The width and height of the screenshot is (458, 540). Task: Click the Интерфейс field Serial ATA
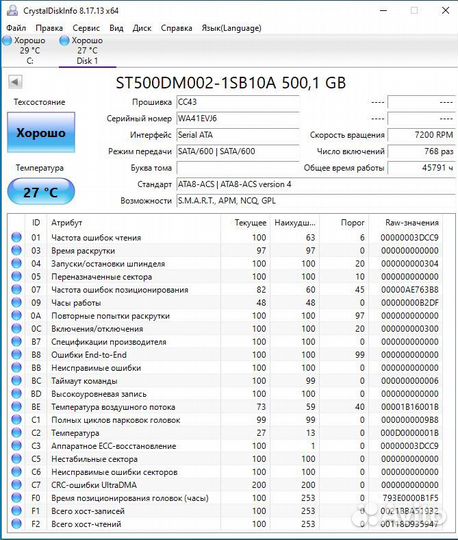238,135
